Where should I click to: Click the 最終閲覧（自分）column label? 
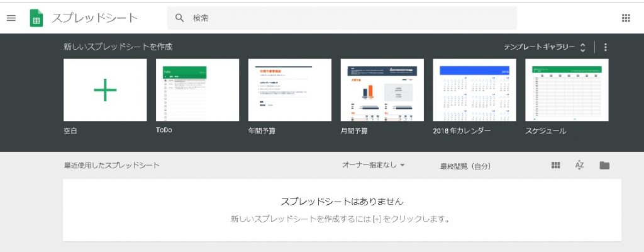point(465,166)
